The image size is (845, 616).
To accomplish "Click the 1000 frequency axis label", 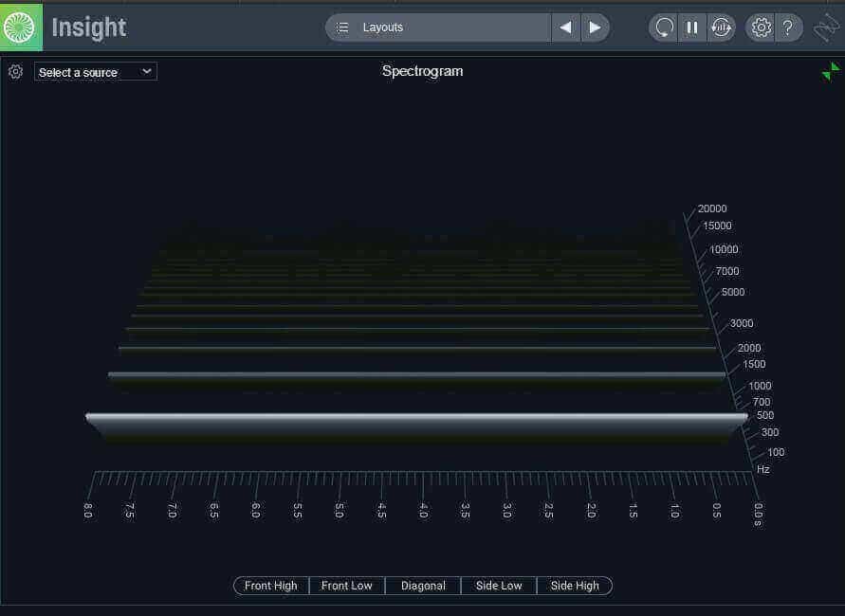I will pos(760,386).
